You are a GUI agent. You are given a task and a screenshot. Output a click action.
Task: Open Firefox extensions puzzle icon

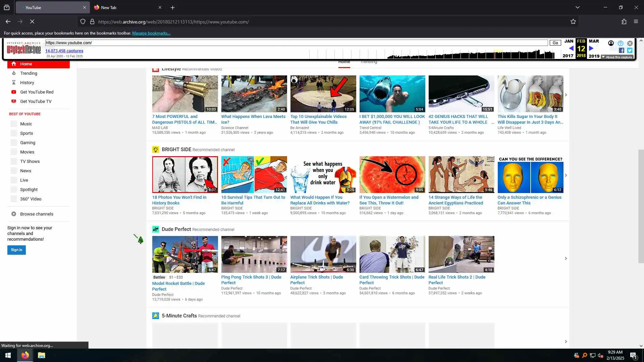pyautogui.click(x=624, y=22)
